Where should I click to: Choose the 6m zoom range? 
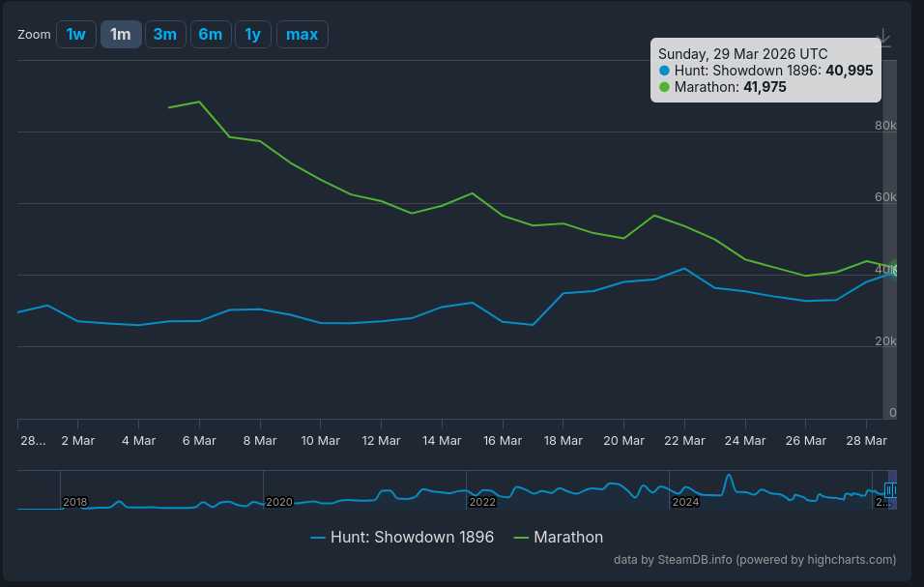211,34
